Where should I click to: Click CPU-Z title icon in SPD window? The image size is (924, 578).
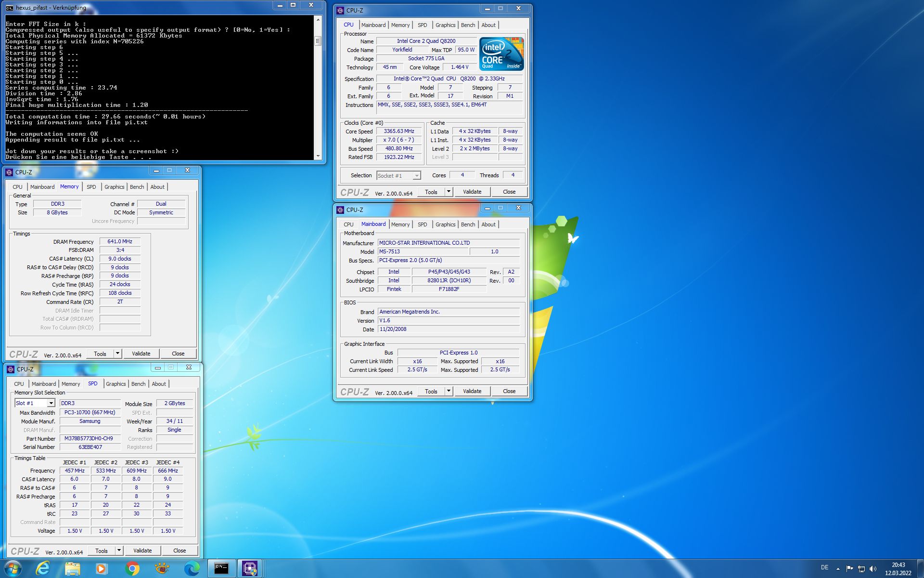click(x=11, y=369)
